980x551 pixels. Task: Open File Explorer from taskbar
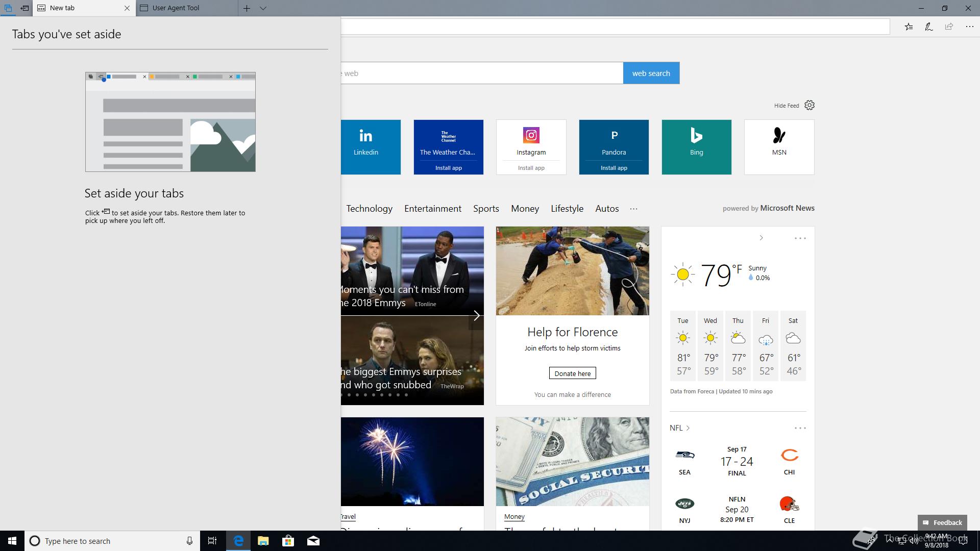click(x=263, y=541)
